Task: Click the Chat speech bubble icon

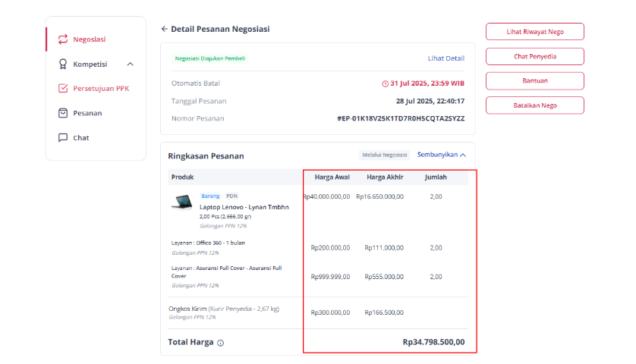Action: [x=63, y=138]
